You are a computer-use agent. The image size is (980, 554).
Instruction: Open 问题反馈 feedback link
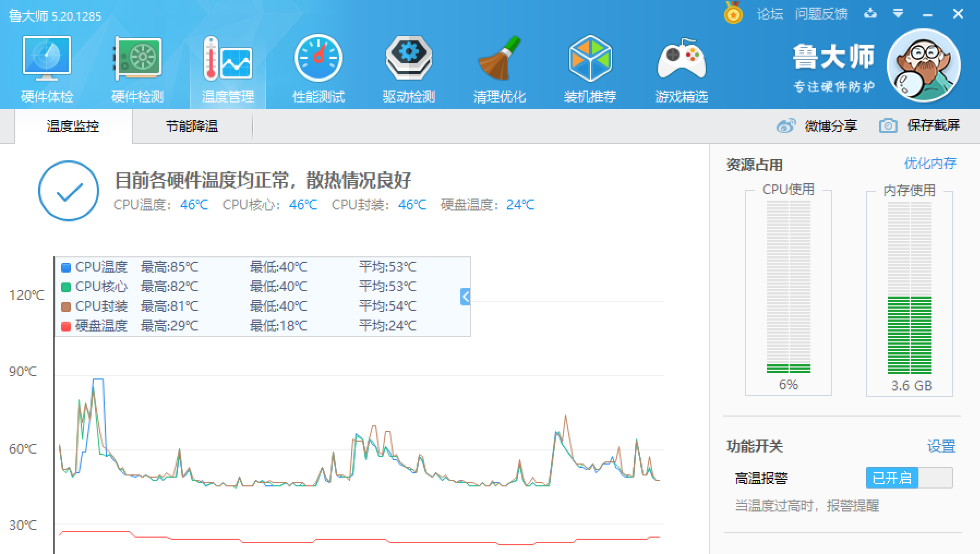pyautogui.click(x=821, y=14)
